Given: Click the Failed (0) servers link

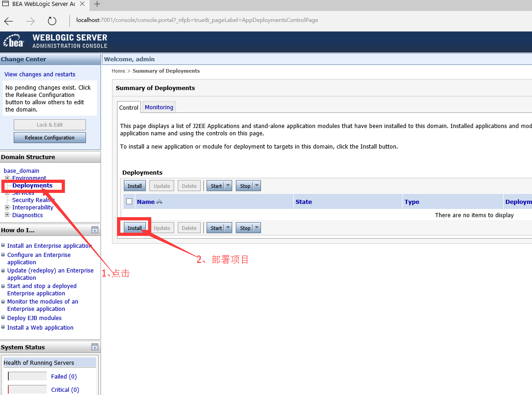Looking at the screenshot, I should [64, 376].
